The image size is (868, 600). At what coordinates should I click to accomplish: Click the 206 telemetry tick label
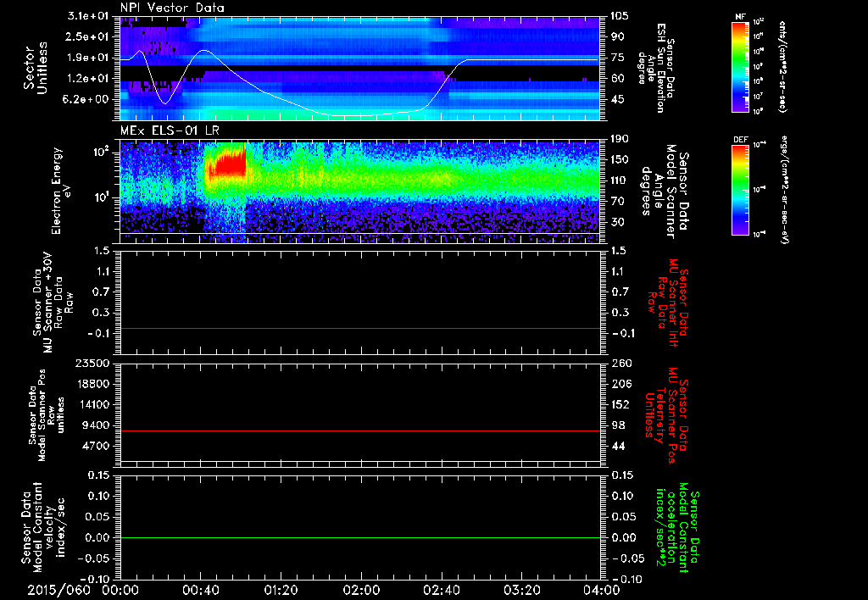(x=620, y=384)
